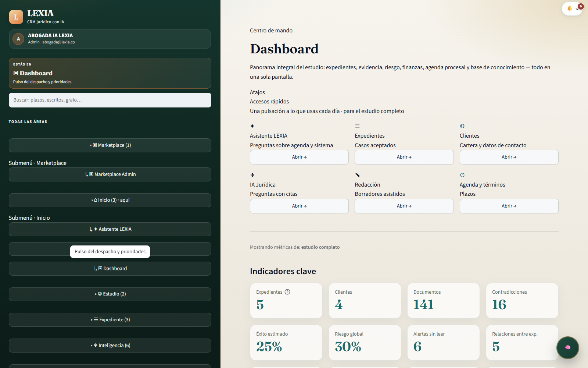The width and height of the screenshot is (588, 368).
Task: Click the Éxito estimado 25% card
Action: point(286,343)
